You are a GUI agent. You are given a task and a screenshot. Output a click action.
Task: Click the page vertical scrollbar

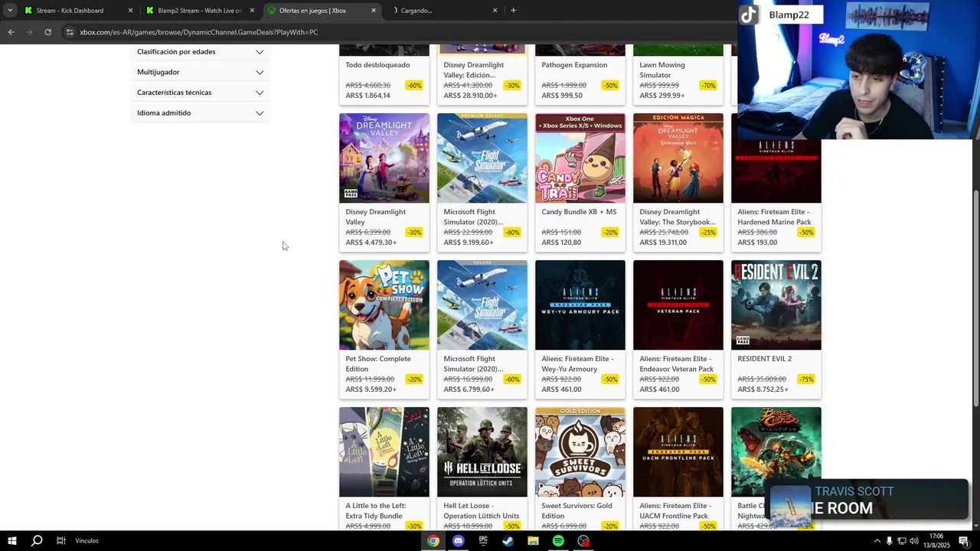975,298
